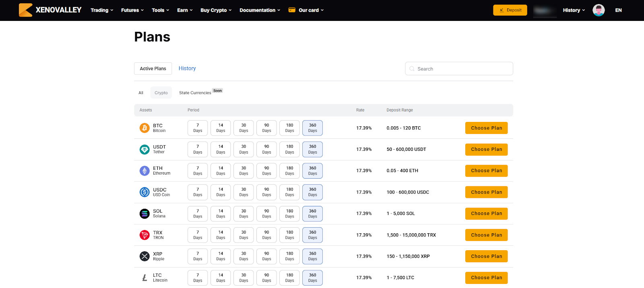
Task: Click the Tether USDT coin icon
Action: click(144, 149)
